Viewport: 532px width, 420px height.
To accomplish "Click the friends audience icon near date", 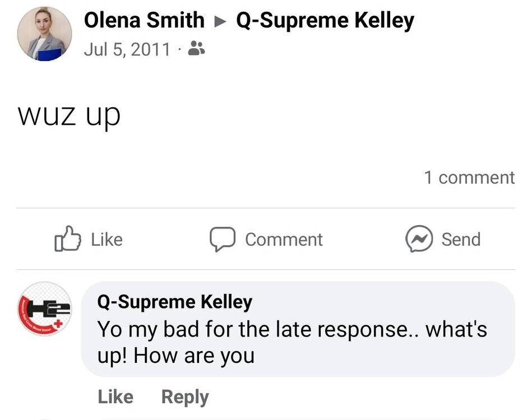I will click(x=196, y=49).
